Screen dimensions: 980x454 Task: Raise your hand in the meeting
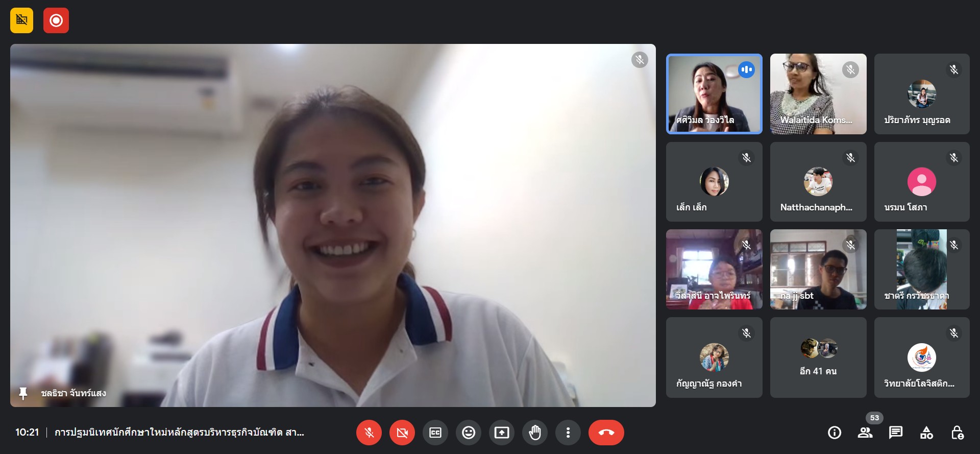click(x=535, y=433)
